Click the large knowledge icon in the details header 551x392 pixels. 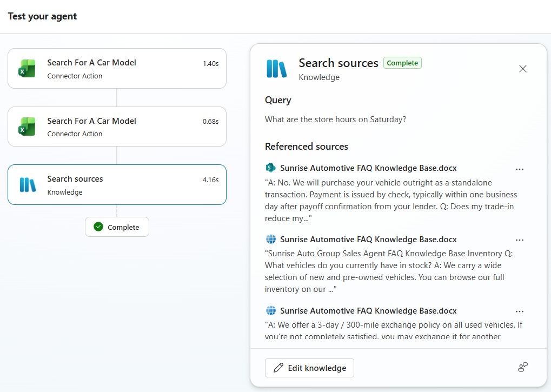(277, 69)
